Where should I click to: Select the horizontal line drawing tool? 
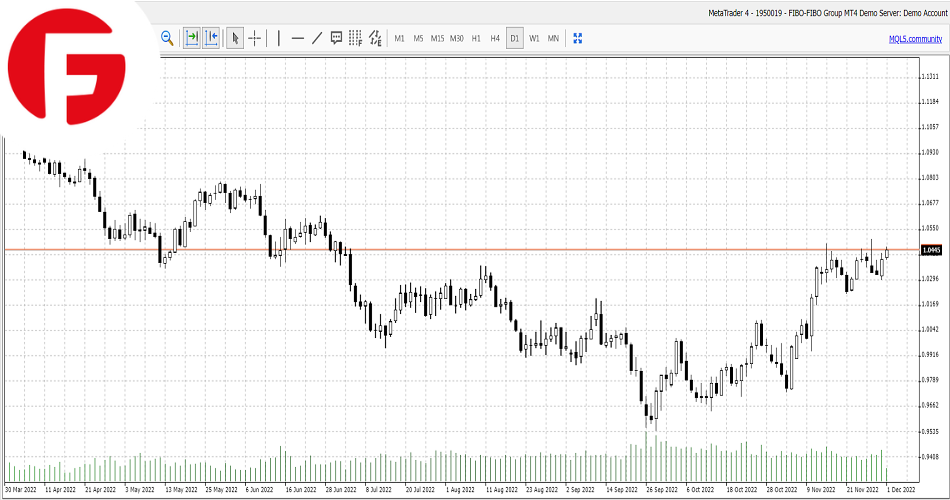(x=297, y=38)
